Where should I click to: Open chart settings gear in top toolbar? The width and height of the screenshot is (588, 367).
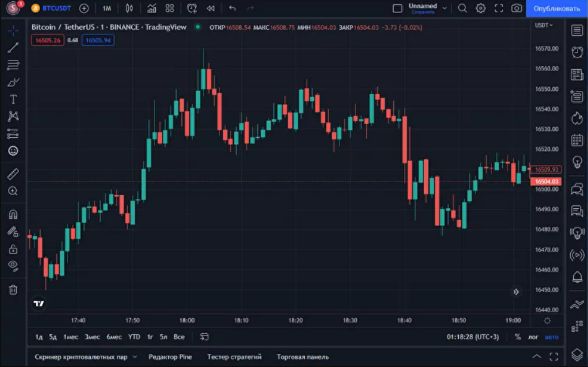(x=480, y=9)
